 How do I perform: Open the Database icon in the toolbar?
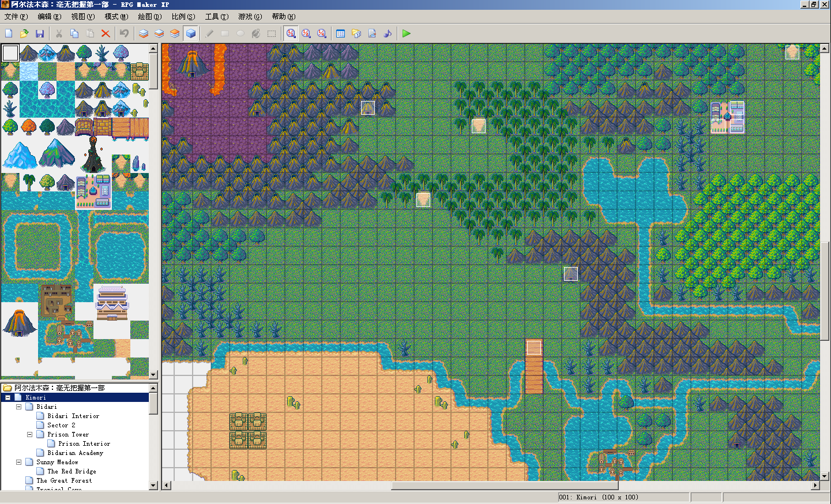point(341,33)
